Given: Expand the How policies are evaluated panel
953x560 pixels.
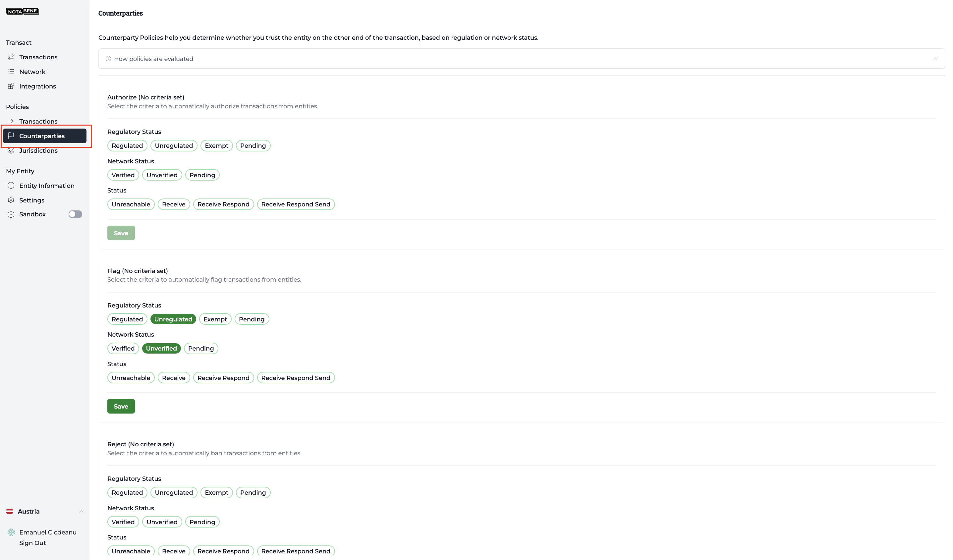Looking at the screenshot, I should coord(522,59).
